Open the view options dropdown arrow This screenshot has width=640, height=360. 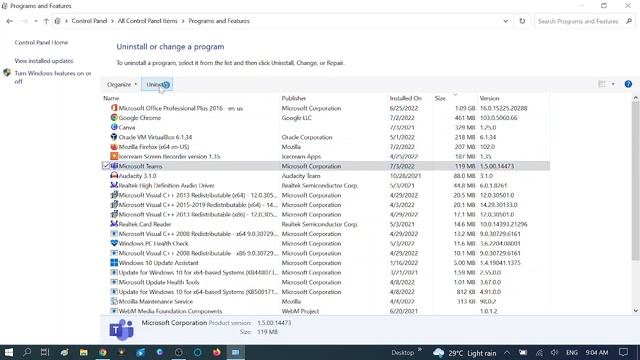point(613,84)
